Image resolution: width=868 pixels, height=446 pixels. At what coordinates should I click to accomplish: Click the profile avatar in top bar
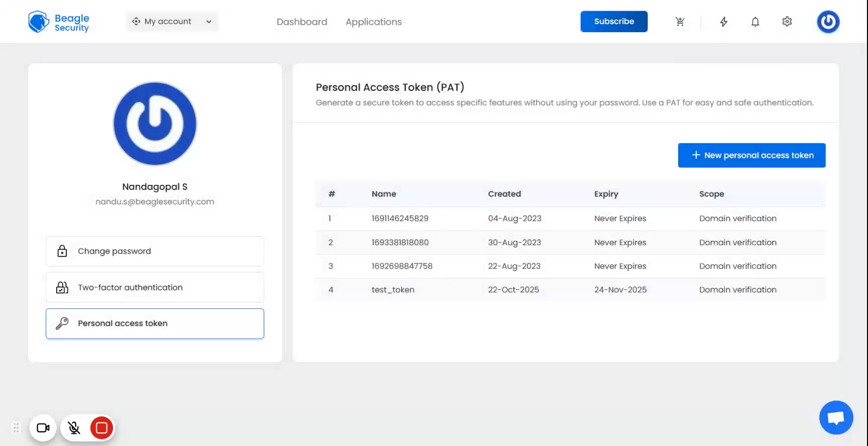(828, 22)
